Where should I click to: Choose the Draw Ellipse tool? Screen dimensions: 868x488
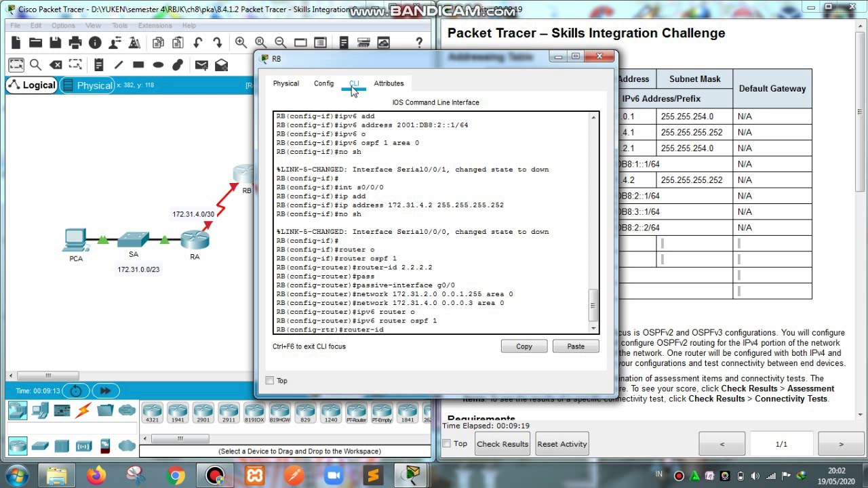158,65
